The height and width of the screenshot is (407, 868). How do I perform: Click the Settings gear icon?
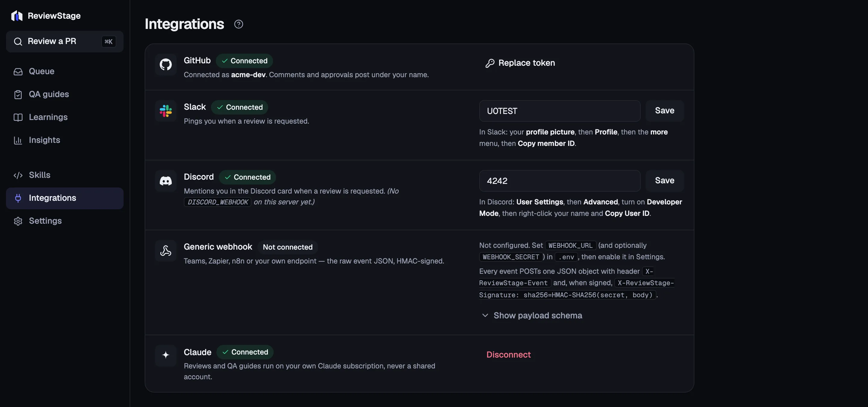point(18,221)
